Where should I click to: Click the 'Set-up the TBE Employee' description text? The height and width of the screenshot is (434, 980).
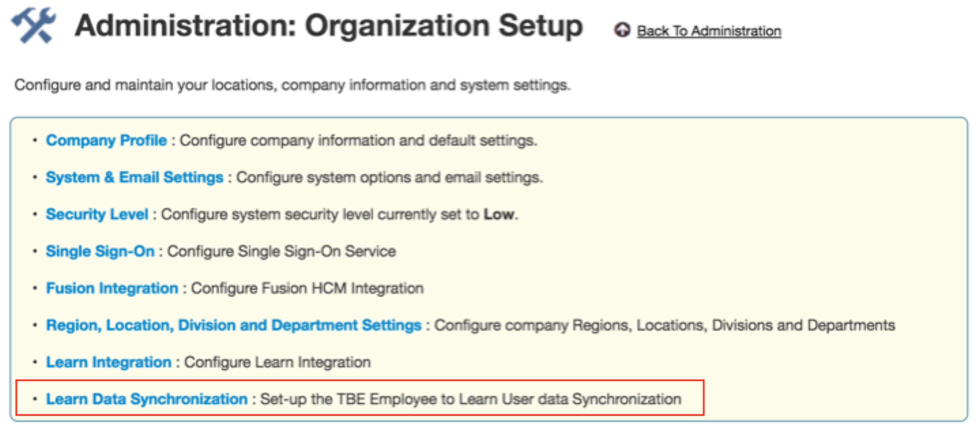pos(470,399)
